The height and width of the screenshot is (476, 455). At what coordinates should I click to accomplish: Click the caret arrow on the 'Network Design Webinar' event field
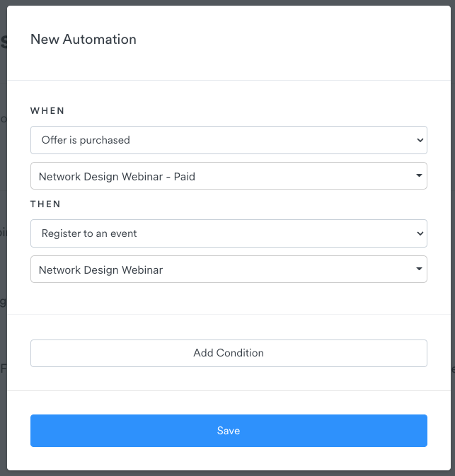(419, 269)
